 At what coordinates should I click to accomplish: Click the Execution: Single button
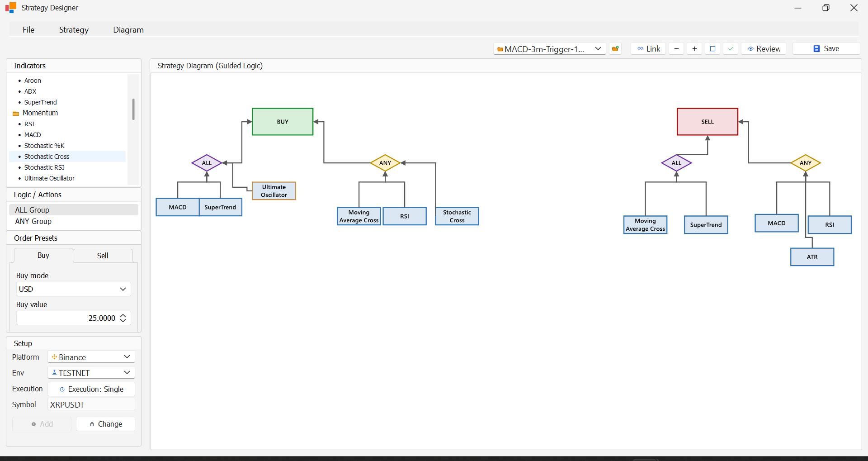(x=91, y=389)
